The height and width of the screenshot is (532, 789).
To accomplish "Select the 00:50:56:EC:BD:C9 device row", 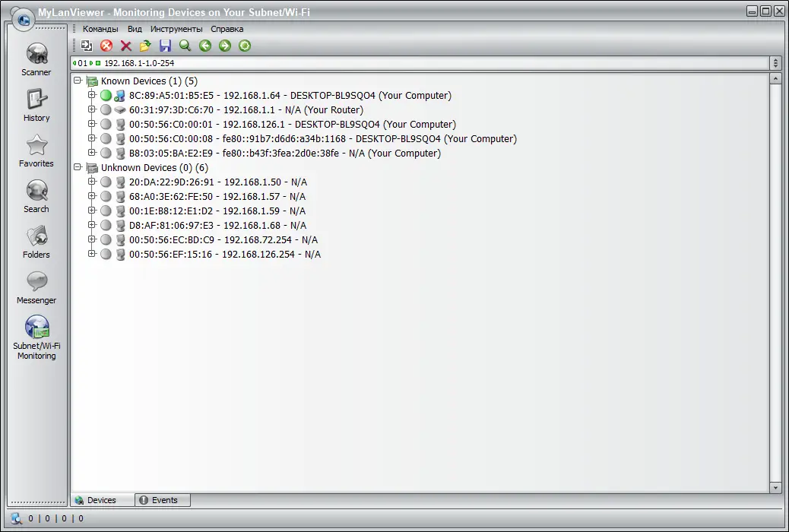I will 223,239.
